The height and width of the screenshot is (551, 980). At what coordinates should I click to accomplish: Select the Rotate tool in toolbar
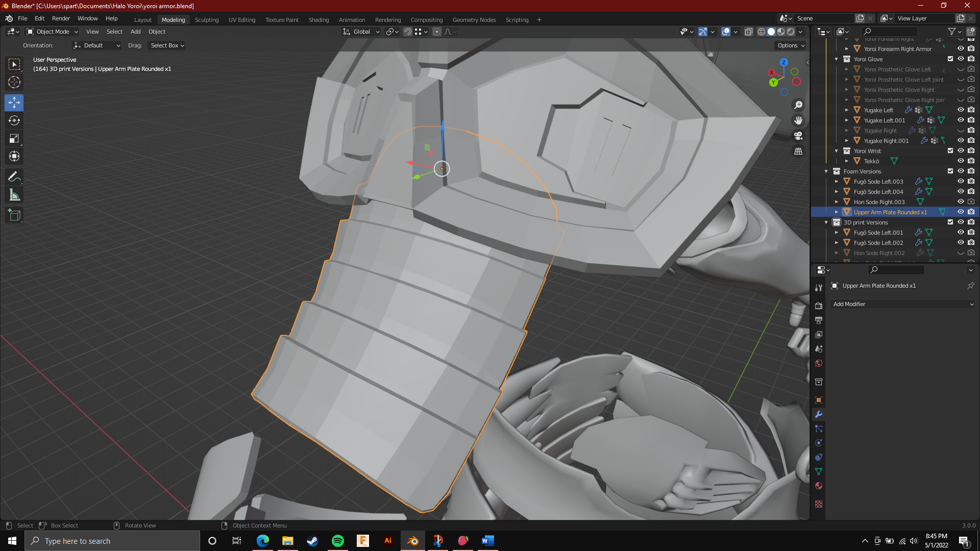pos(14,120)
